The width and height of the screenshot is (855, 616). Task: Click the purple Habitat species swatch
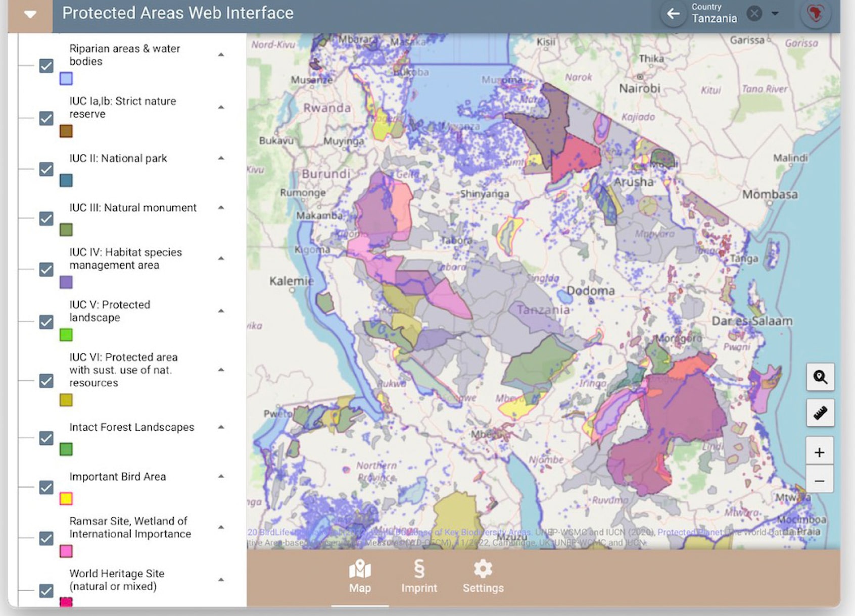[x=66, y=282]
